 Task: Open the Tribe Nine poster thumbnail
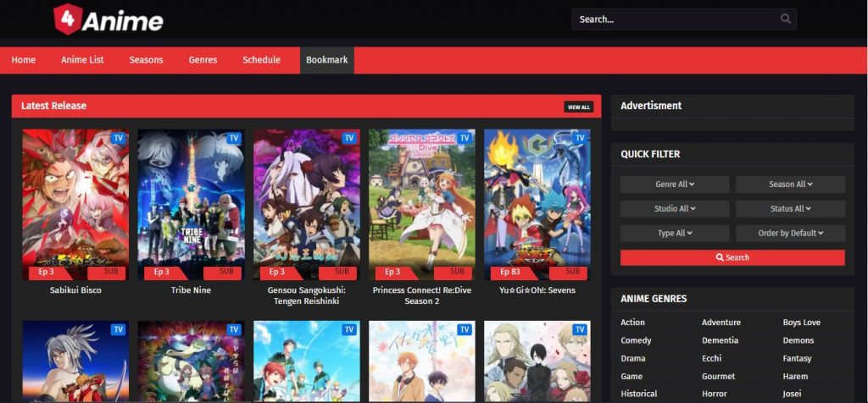click(191, 205)
